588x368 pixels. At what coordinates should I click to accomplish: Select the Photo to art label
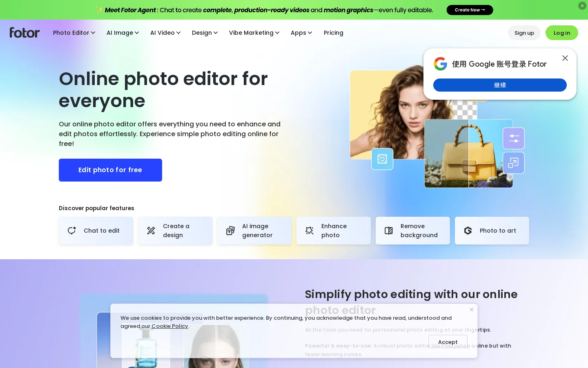(498, 231)
